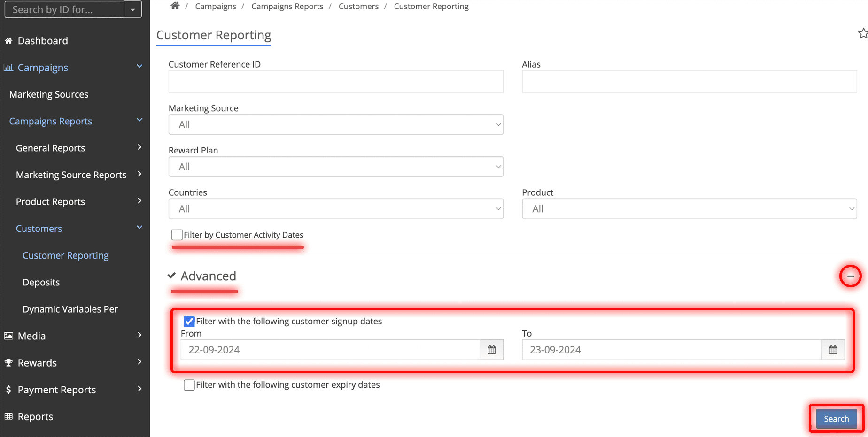The image size is (868, 437).
Task: Collapse Advanced section with minus icon
Action: 850,276
